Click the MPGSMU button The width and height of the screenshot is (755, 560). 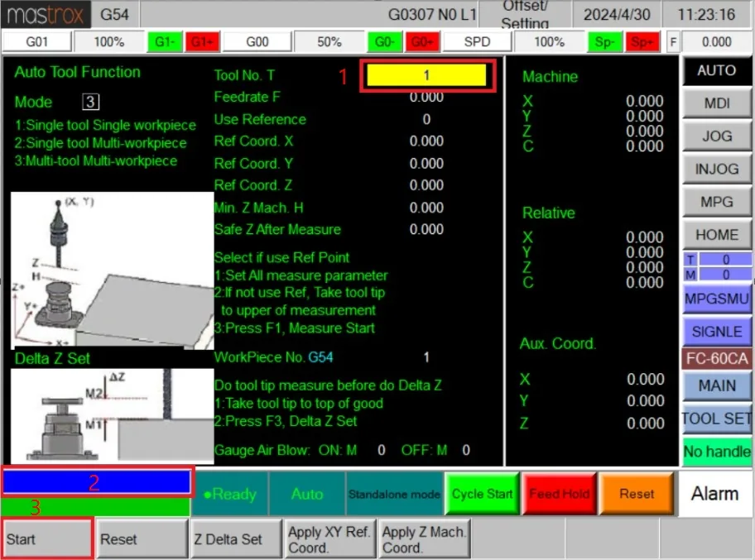pos(716,299)
